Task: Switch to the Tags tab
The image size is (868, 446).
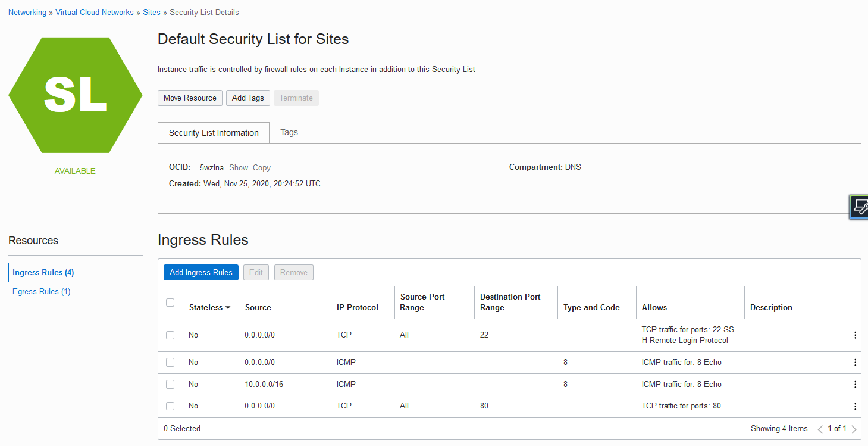Action: [x=289, y=132]
